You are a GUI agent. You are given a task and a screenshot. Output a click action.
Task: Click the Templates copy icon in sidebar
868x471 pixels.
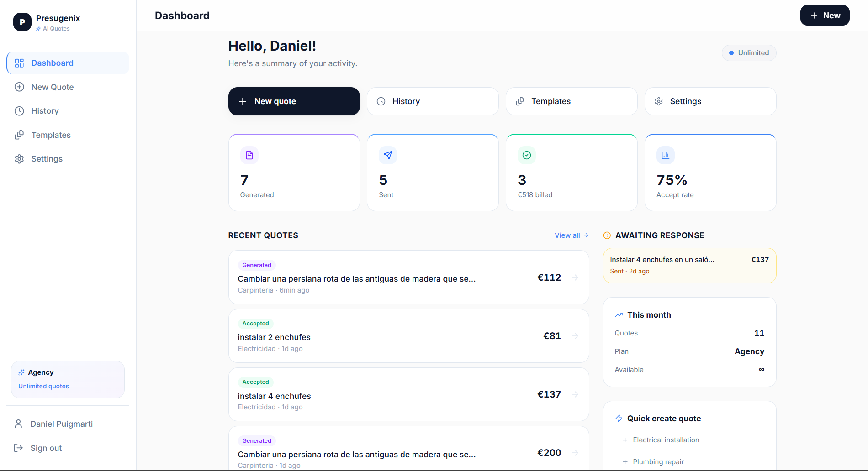click(19, 135)
